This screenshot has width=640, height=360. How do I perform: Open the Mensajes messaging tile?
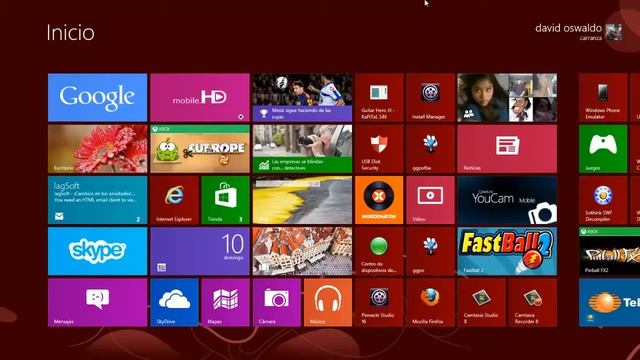[x=98, y=302]
